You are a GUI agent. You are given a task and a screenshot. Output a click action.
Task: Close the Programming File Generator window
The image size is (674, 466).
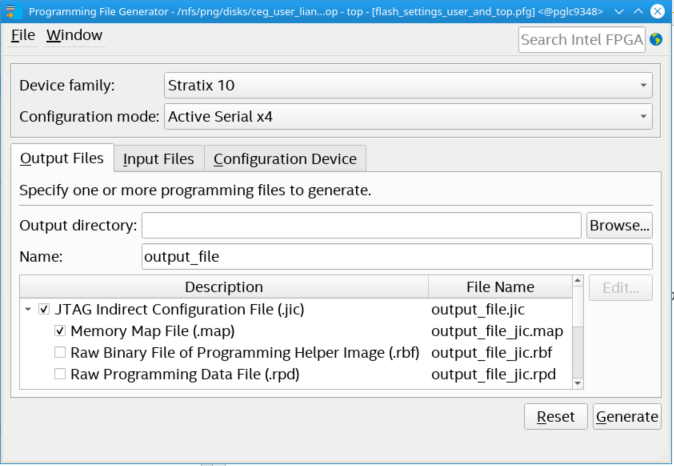click(x=659, y=10)
